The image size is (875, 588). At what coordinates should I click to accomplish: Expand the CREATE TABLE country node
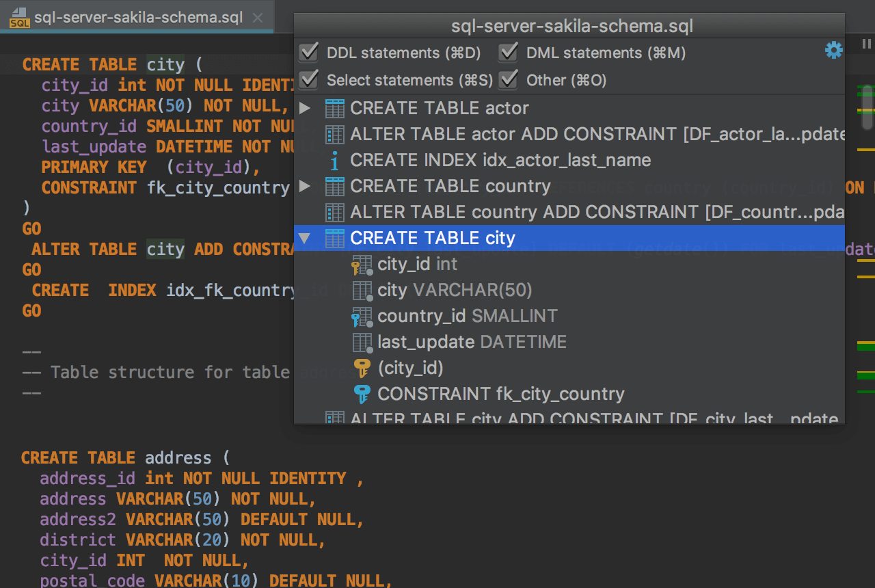click(x=305, y=186)
